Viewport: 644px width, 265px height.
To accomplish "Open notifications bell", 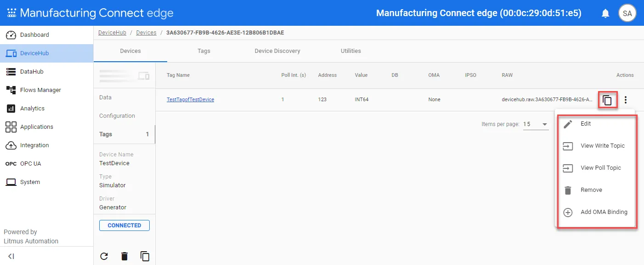I will (605, 13).
